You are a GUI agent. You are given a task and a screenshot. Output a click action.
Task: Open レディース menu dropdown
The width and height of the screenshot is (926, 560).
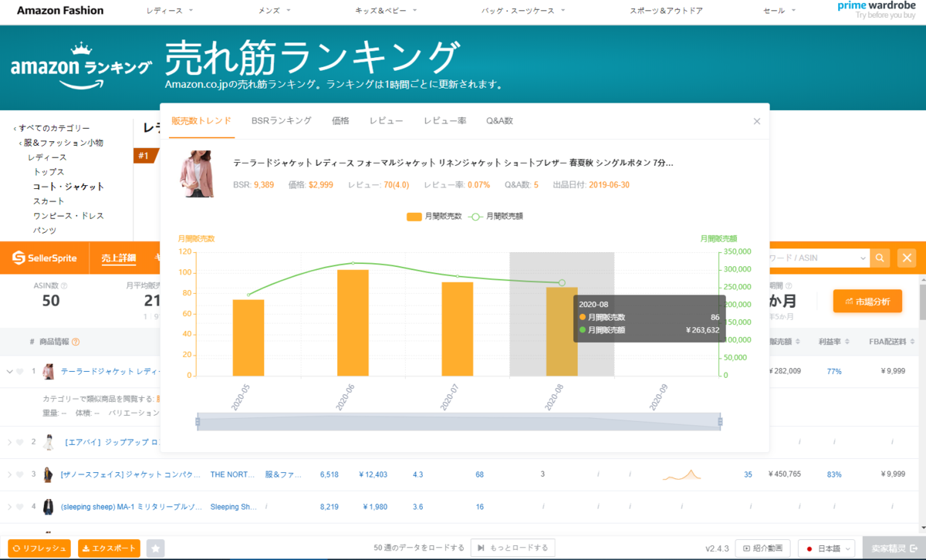tap(170, 11)
